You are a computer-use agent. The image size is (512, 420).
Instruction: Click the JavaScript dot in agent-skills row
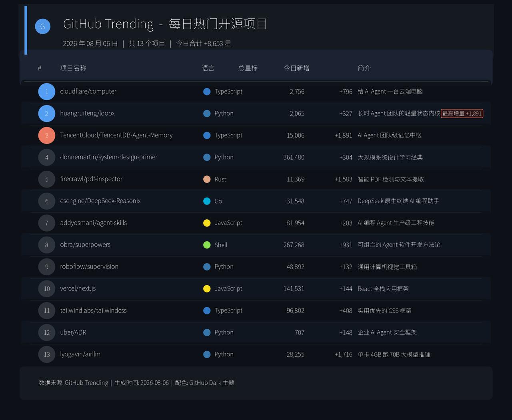click(x=207, y=223)
